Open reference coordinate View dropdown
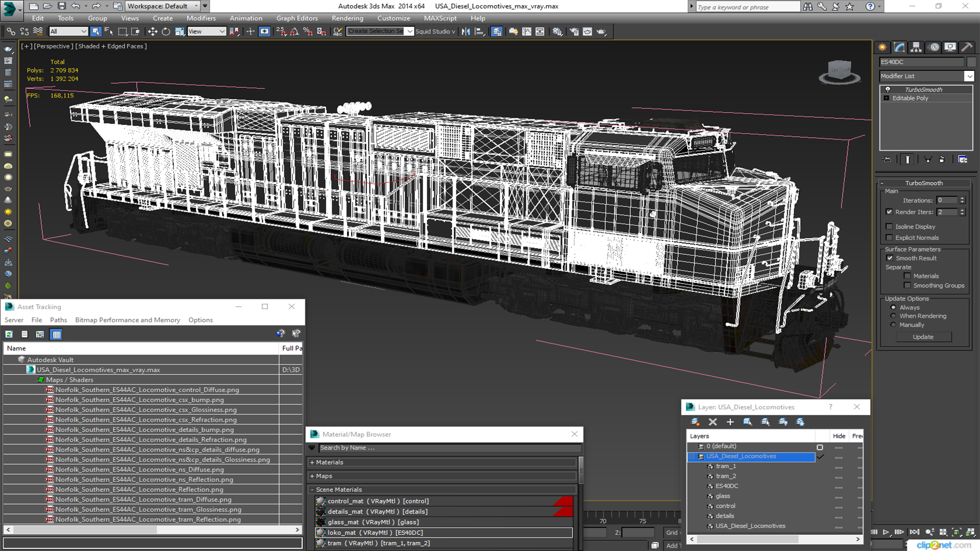The image size is (980, 551). (207, 32)
